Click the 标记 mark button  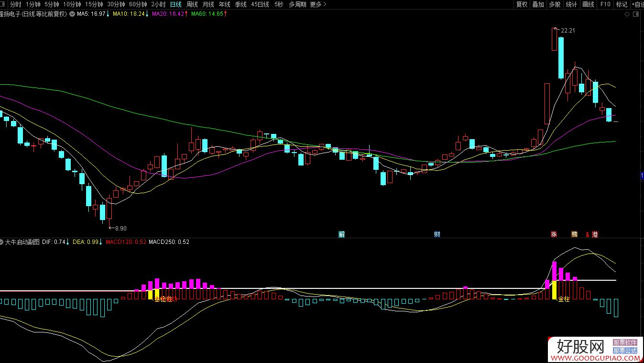click(622, 4)
